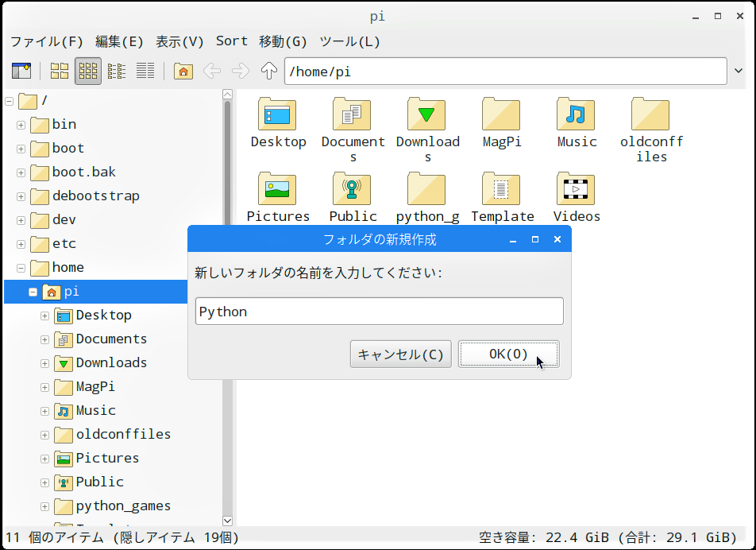Click the forward arrow in toolbar
The height and width of the screenshot is (550, 756).
pos(240,71)
